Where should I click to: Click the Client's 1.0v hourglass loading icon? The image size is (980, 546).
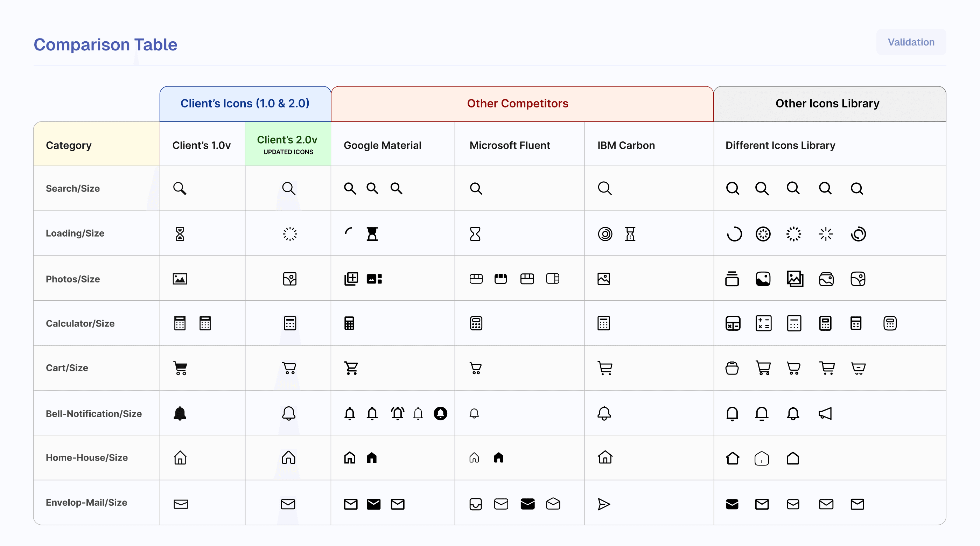coord(180,233)
